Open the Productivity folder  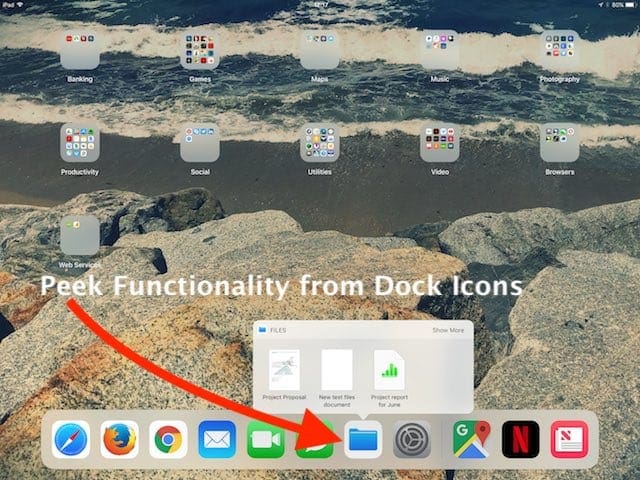click(x=80, y=143)
